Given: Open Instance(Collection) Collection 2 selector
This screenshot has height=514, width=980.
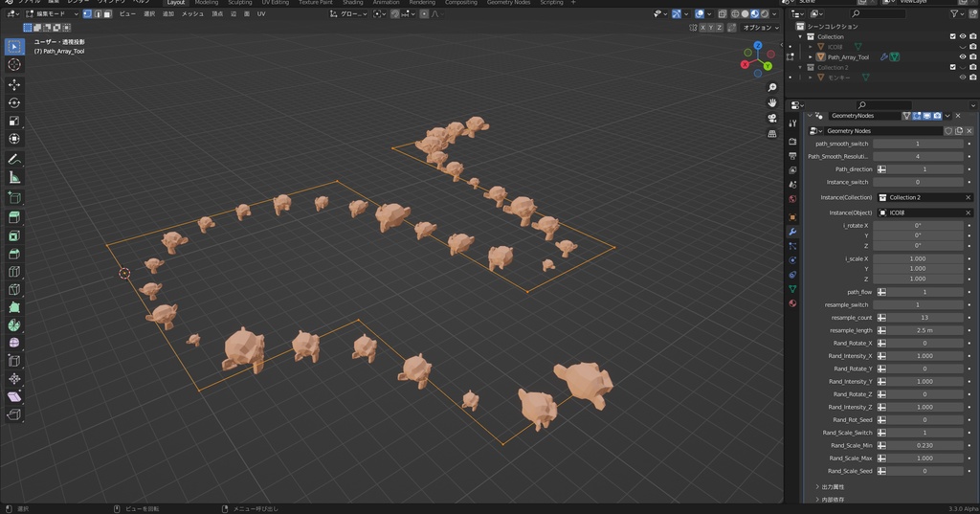Looking at the screenshot, I should (925, 197).
